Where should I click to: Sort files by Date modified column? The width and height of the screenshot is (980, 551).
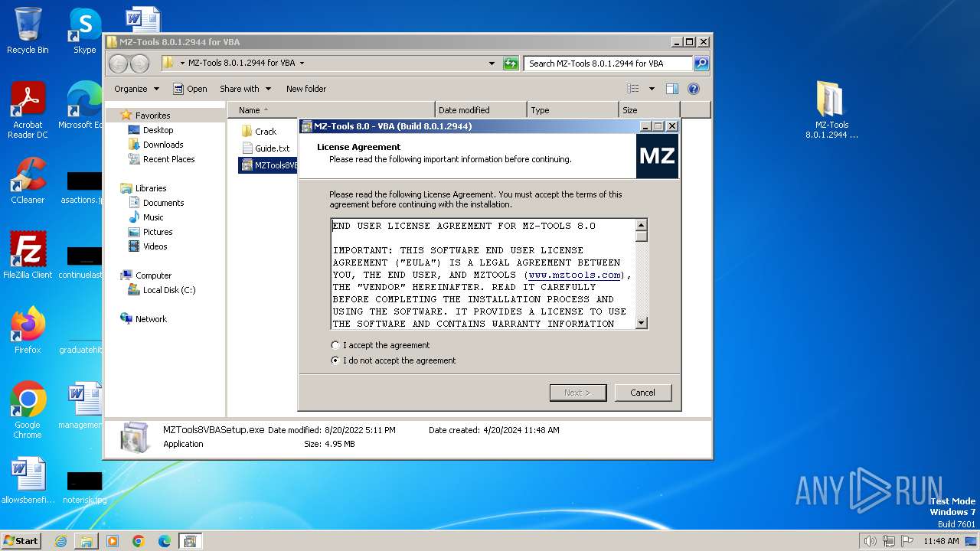click(x=481, y=110)
